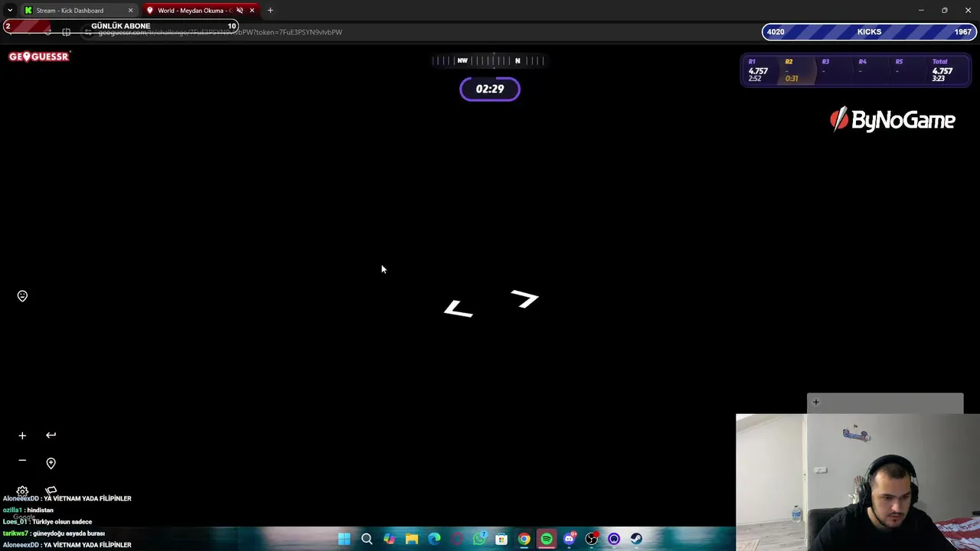
Task: Click the browser address bar URL
Action: pyautogui.click(x=220, y=32)
